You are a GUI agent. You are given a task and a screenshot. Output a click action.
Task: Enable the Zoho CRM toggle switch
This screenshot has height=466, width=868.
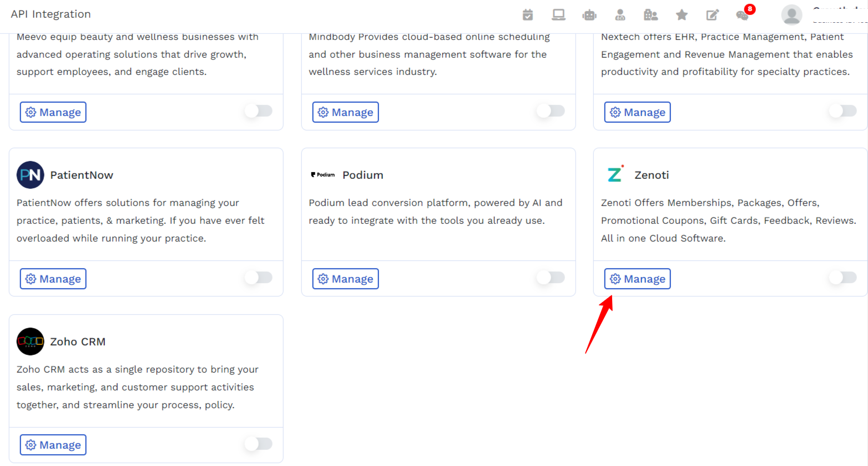pos(259,443)
